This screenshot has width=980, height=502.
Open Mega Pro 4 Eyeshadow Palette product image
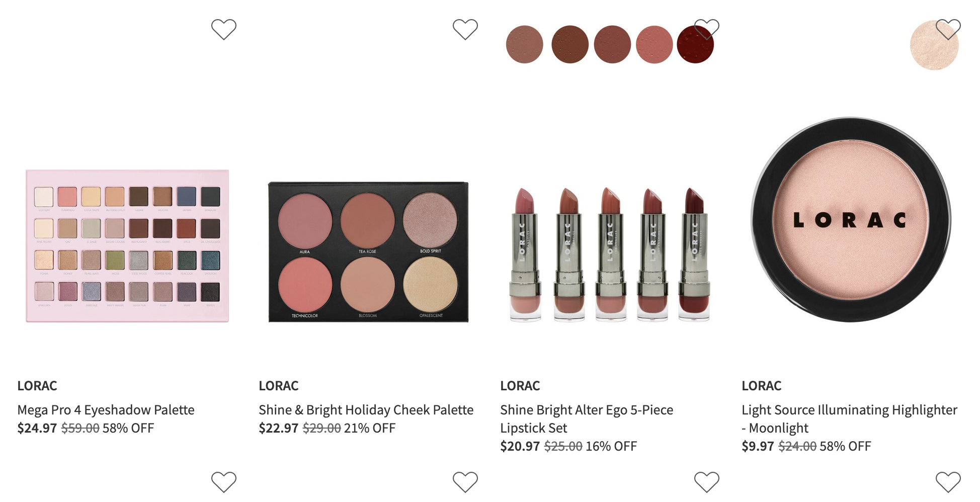tap(127, 246)
